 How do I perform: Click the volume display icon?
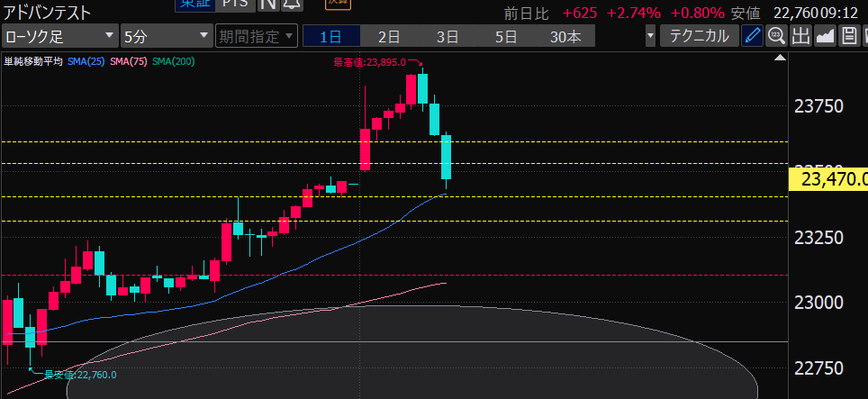[800, 37]
